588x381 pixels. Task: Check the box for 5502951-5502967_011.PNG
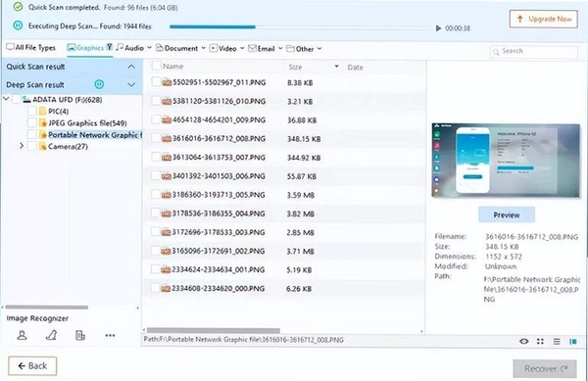pyautogui.click(x=156, y=81)
